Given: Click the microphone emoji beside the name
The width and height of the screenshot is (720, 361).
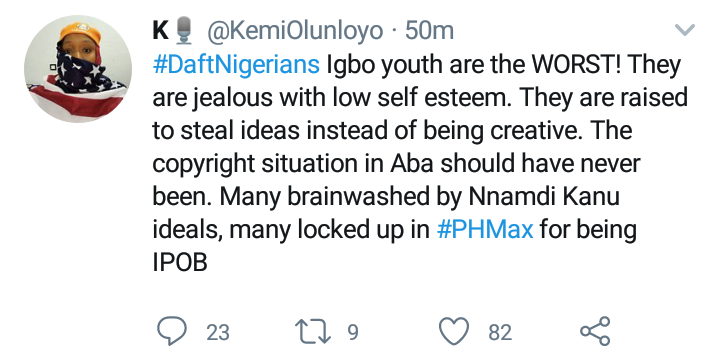Looking at the screenshot, I should 184,30.
